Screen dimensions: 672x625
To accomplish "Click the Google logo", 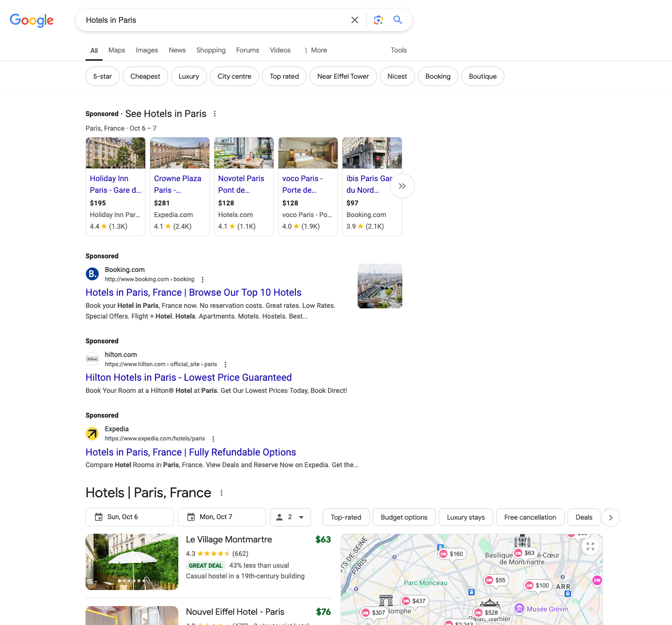I will 32,20.
